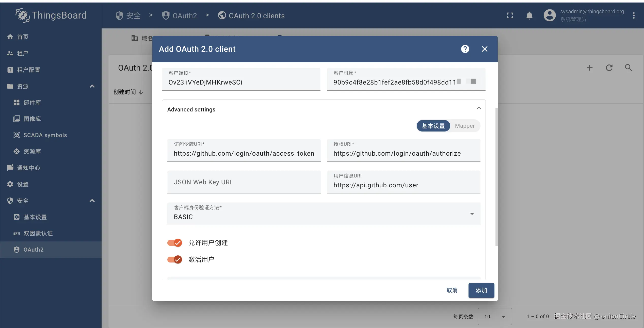
Task: Click the 取消 button
Action: click(x=452, y=290)
